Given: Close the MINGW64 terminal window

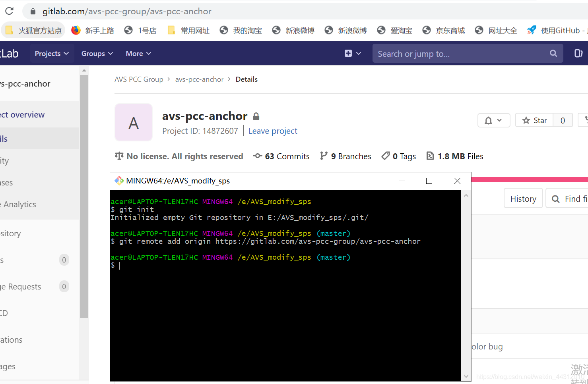Looking at the screenshot, I should click(457, 181).
